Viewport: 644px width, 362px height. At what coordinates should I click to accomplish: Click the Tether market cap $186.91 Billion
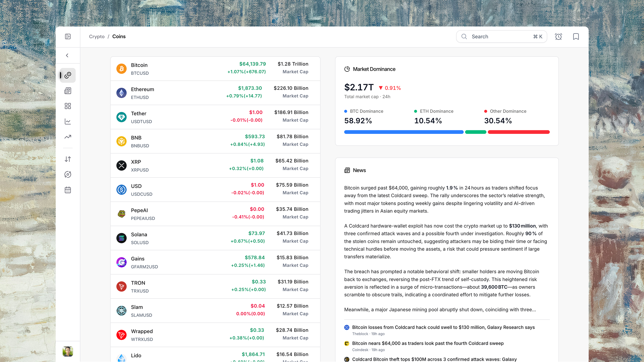291,112
